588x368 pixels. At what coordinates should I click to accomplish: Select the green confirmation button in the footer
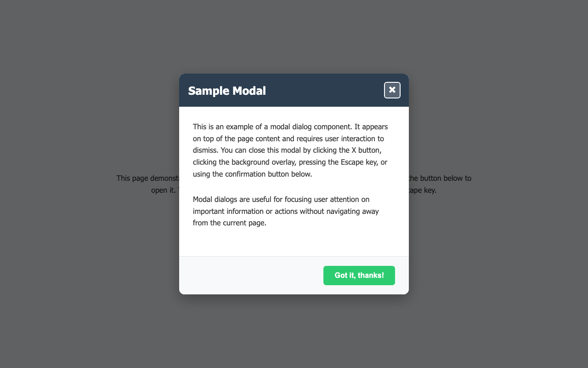point(359,275)
